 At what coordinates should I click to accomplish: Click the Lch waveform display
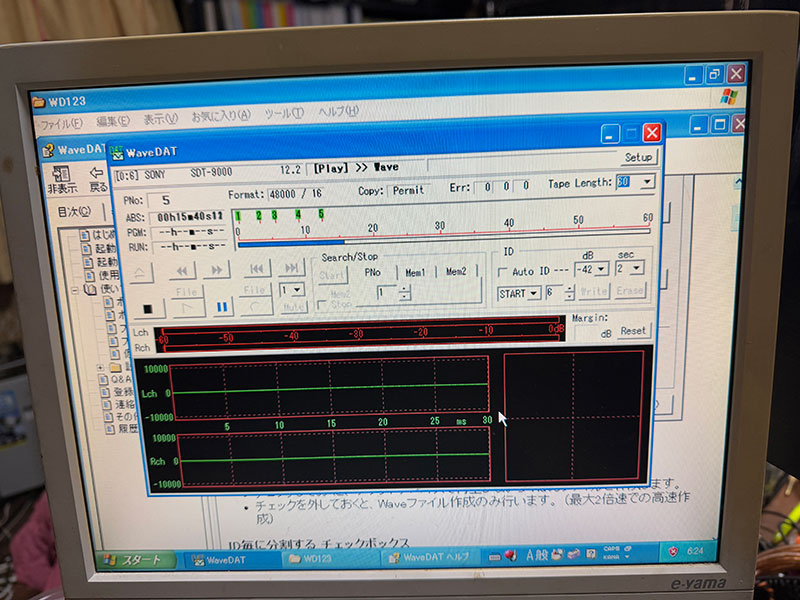pos(330,387)
